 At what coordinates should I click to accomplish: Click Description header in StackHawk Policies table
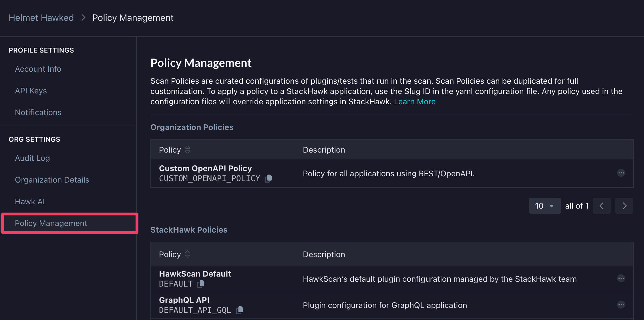coord(324,254)
